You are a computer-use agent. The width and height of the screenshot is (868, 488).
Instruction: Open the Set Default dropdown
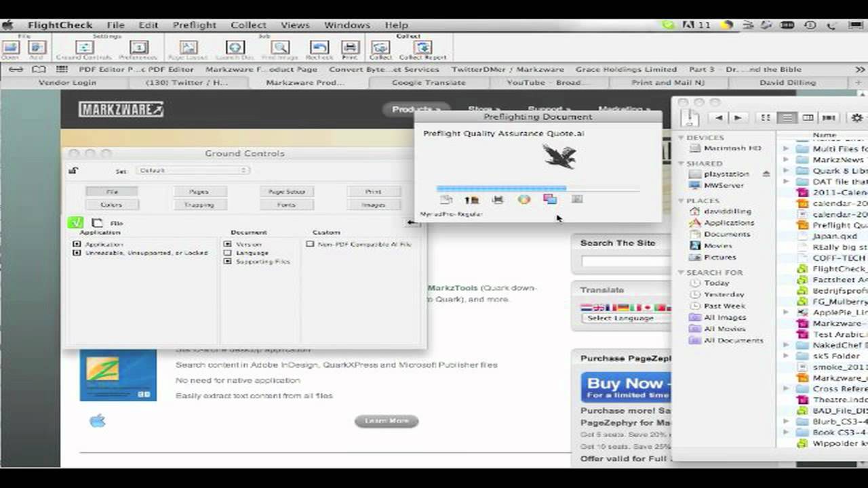click(193, 171)
